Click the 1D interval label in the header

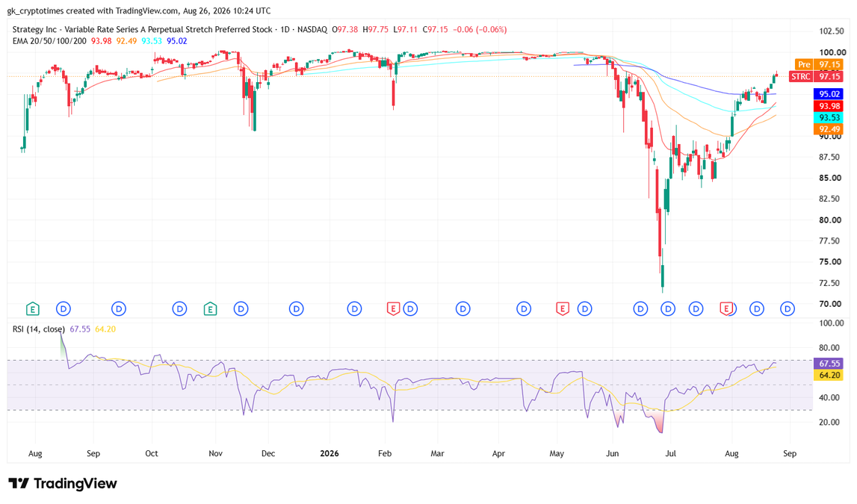click(285, 29)
